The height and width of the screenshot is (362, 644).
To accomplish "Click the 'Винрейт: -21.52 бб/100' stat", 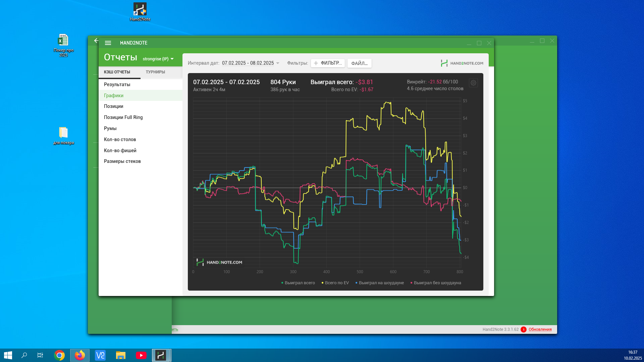I will [432, 82].
